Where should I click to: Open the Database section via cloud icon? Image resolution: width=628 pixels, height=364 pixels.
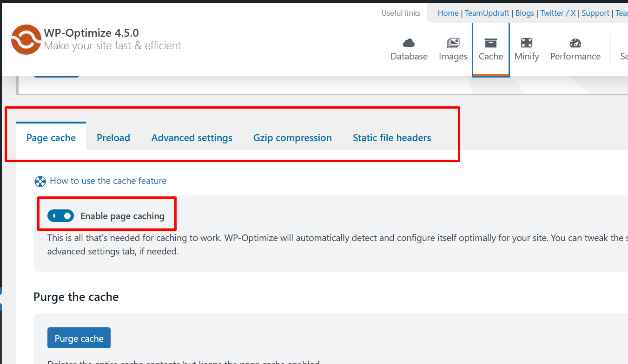409,43
